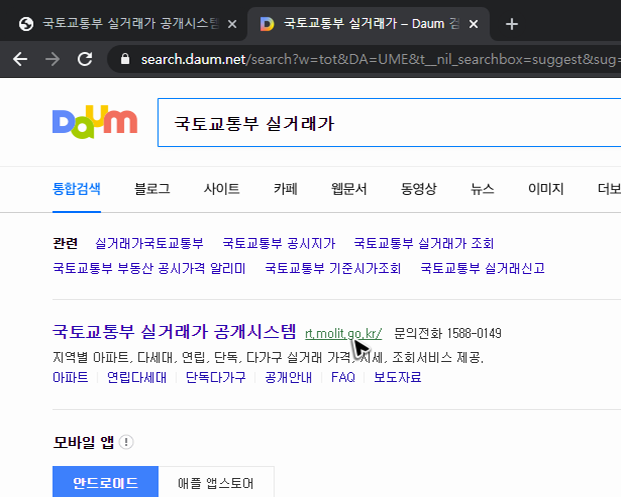Click the 모바일 앱 section heading

pos(83,442)
